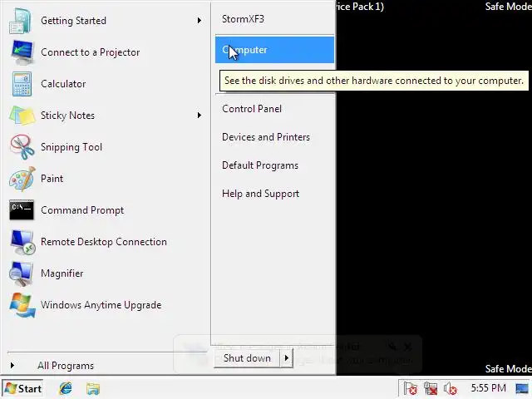Open Control Panel
Screen dimensions: 532x399
coord(252,109)
